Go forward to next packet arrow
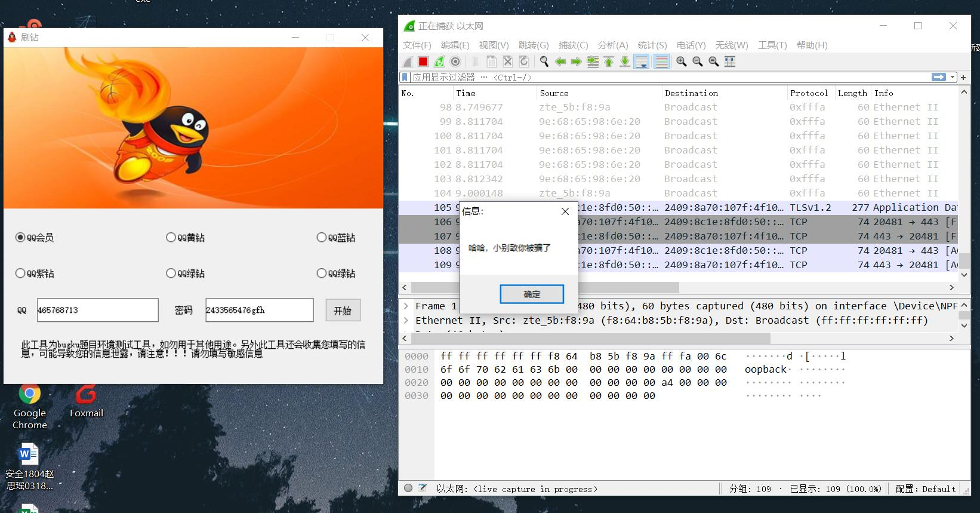The image size is (980, 513). coord(577,62)
